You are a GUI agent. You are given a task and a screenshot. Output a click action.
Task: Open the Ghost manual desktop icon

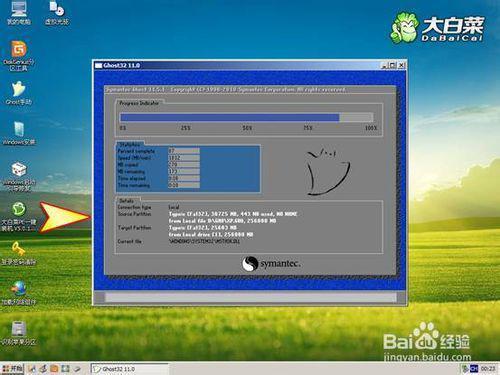click(19, 93)
